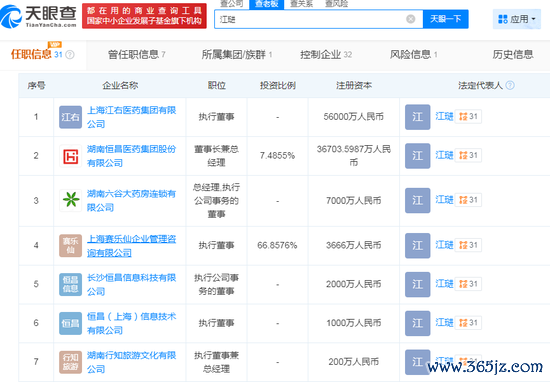Image resolution: width=550 pixels, height=382 pixels.
Task: Open the 应用 dropdown menu
Action: pos(517,19)
